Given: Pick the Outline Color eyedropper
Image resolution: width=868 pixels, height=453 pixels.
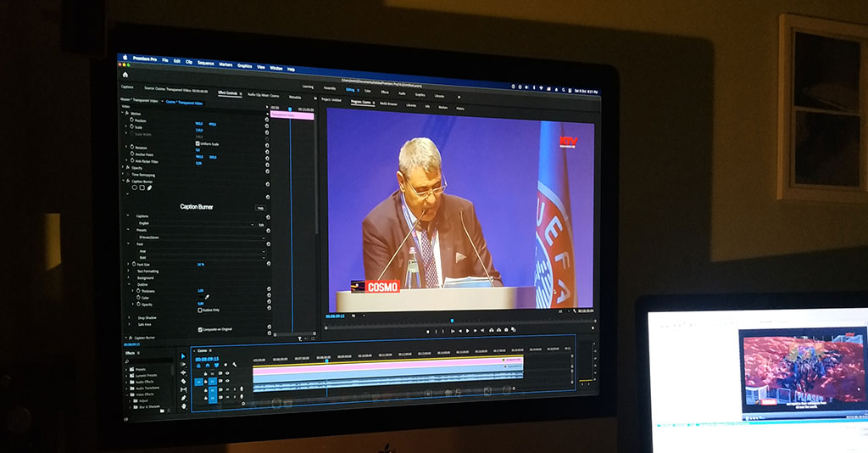Looking at the screenshot, I should point(207,297).
